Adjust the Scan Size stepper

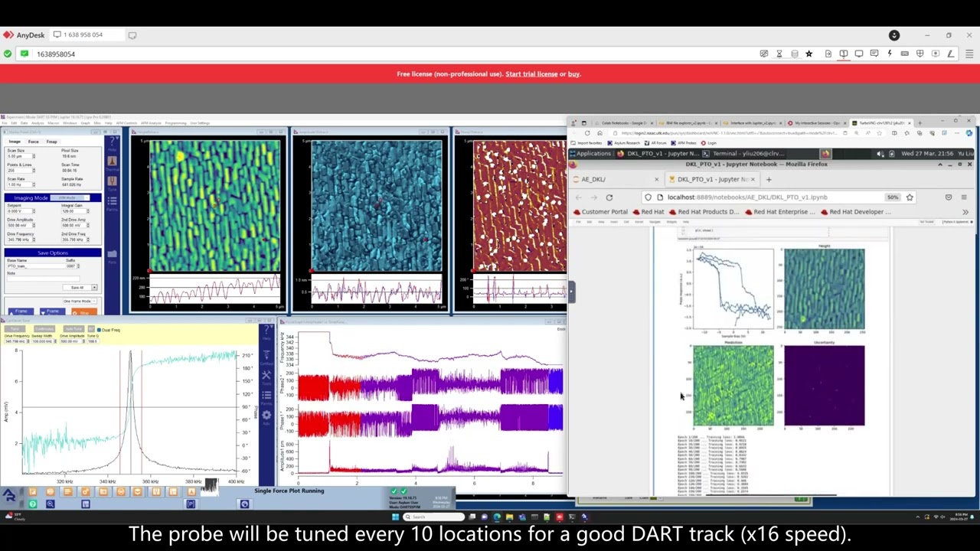(x=33, y=156)
